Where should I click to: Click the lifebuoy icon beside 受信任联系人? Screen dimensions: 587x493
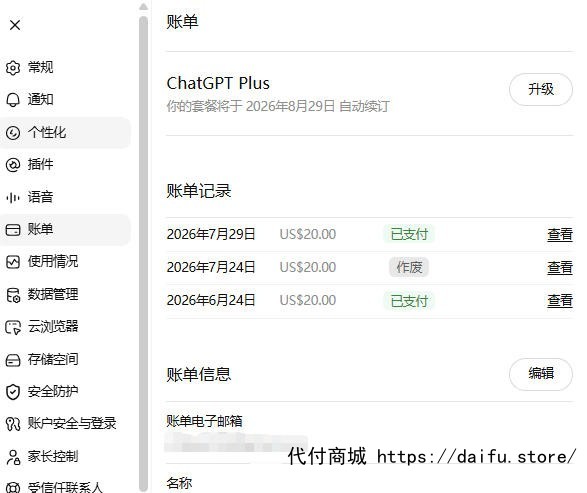pos(13,488)
